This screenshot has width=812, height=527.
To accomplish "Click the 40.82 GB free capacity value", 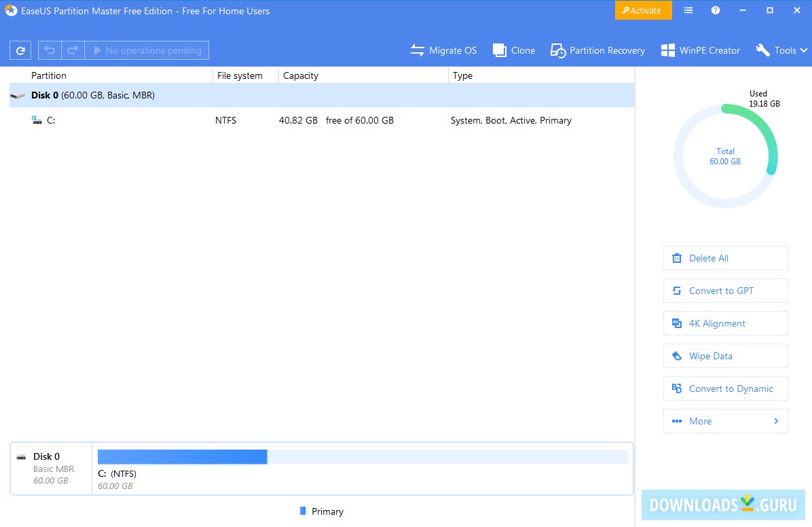I will click(x=298, y=120).
